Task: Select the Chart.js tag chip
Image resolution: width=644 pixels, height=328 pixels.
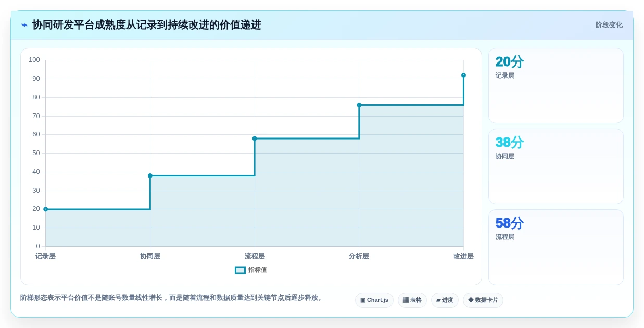Action: (x=374, y=300)
